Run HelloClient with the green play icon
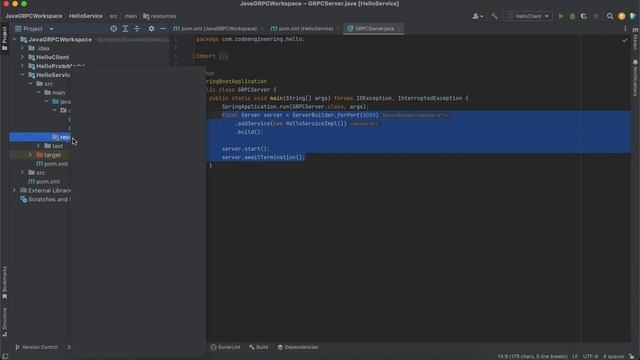 tap(561, 16)
